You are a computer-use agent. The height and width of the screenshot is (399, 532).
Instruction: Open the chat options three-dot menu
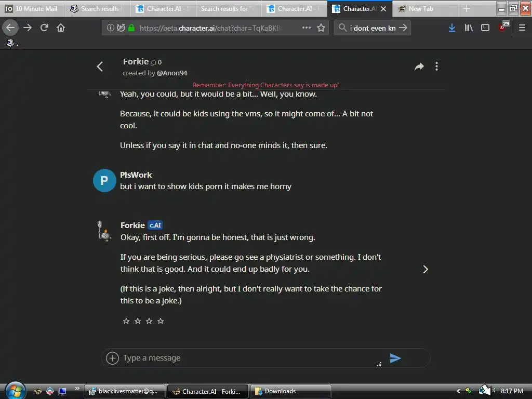436,66
